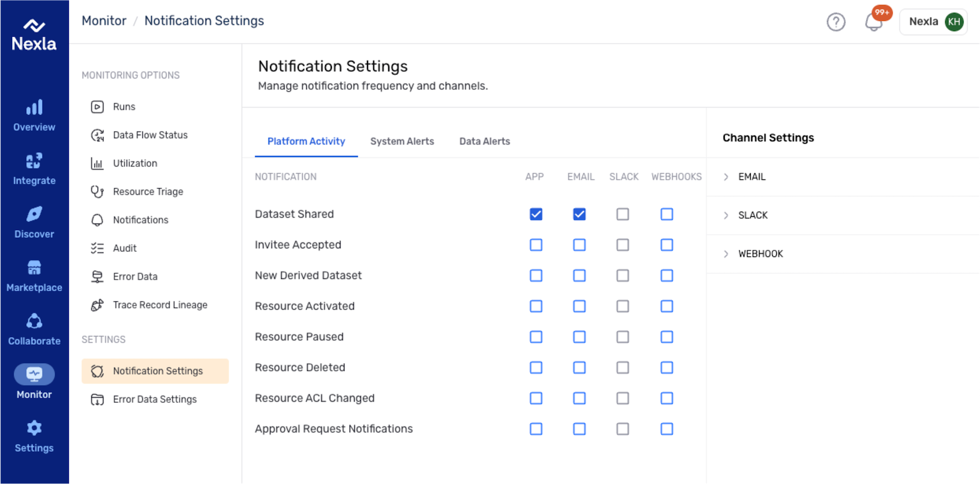Click the WEBHOOKS column header
980x484 pixels.
point(676,177)
